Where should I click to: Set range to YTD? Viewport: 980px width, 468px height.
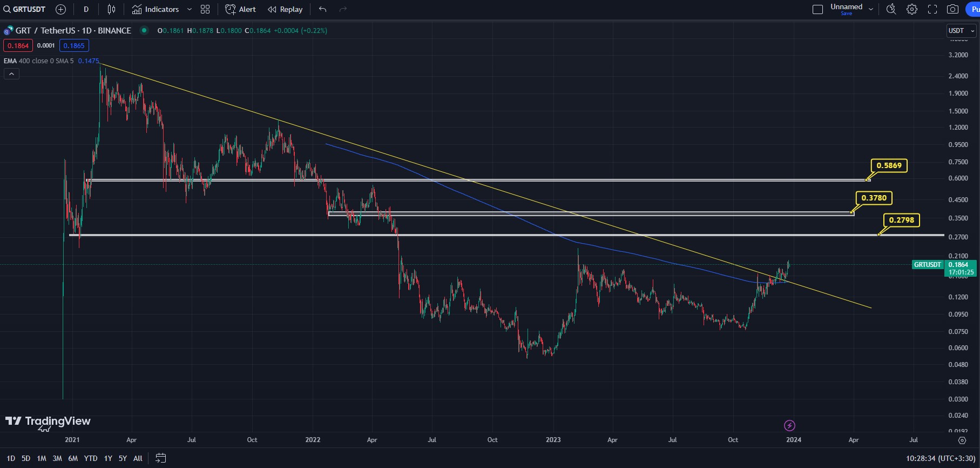pos(91,458)
